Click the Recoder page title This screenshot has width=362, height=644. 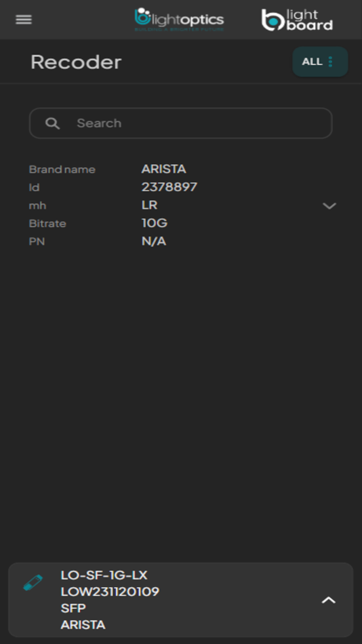pos(76,62)
